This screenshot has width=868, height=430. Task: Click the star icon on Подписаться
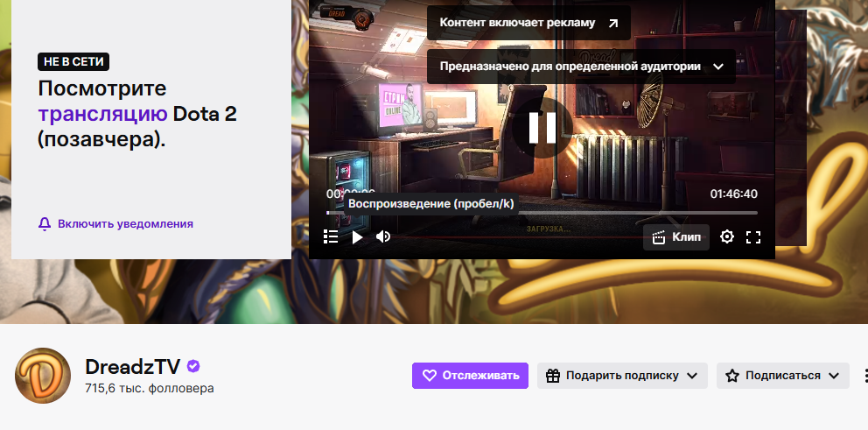pyautogui.click(x=731, y=376)
